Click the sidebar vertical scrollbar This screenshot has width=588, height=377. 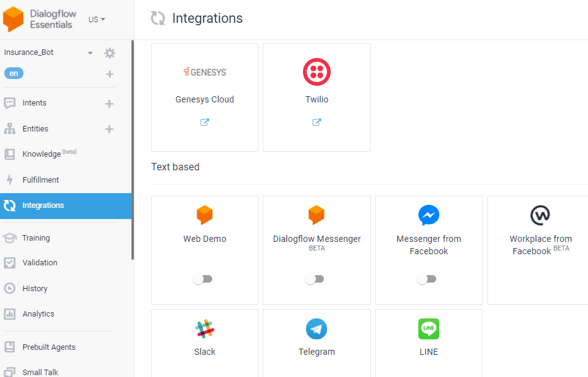click(x=133, y=150)
